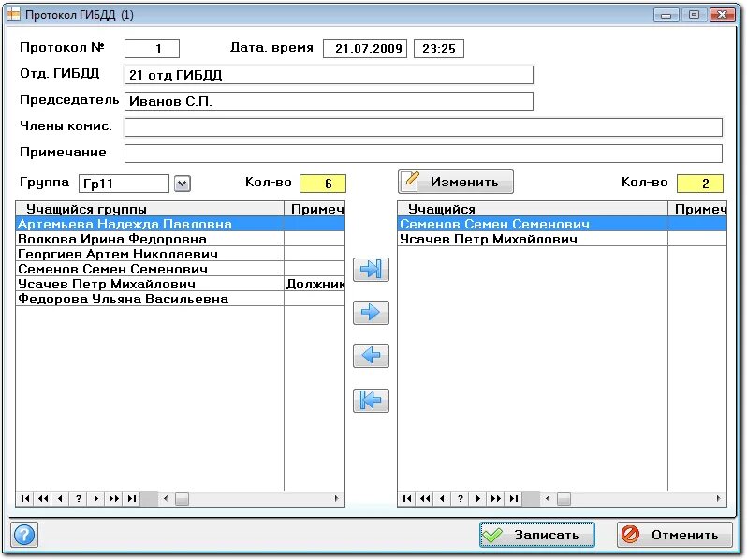
Task: Click the empty Примечание field
Action: coord(423,154)
